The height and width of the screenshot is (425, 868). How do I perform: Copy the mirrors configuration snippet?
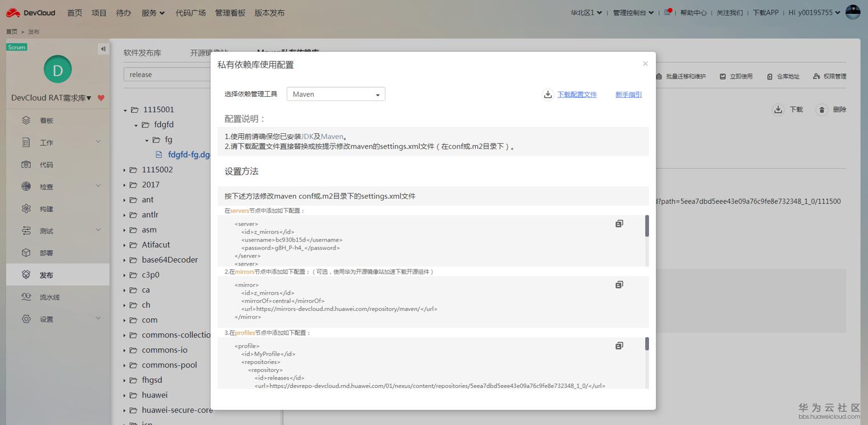(619, 284)
